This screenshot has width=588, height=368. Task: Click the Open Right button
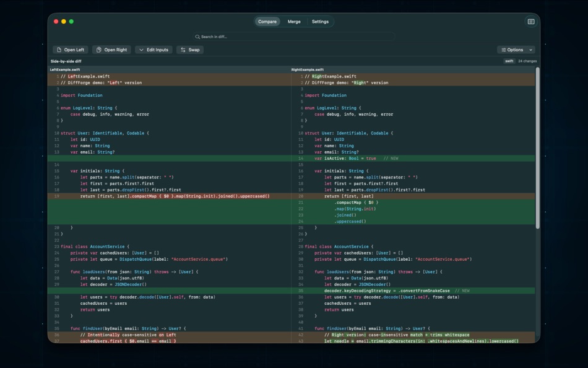pos(111,50)
